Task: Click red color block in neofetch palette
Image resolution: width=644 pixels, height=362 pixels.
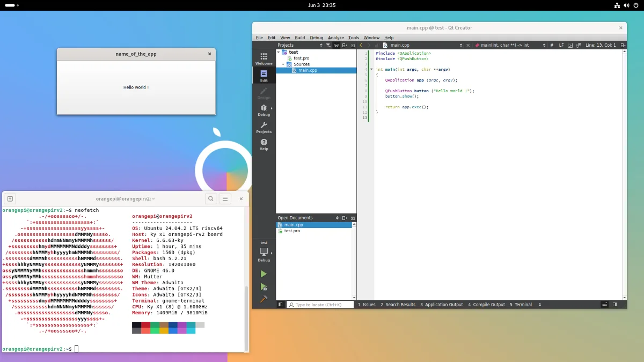Action: point(145,325)
